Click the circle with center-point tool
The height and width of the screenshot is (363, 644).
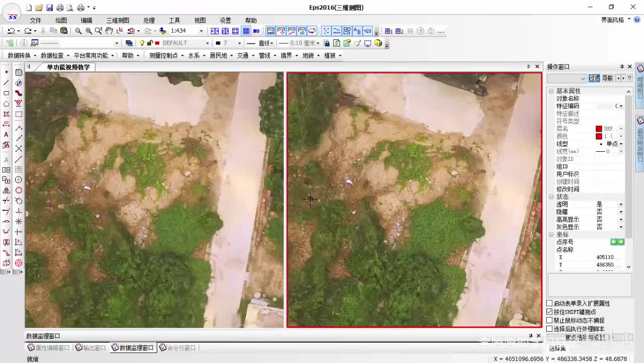[19, 180]
